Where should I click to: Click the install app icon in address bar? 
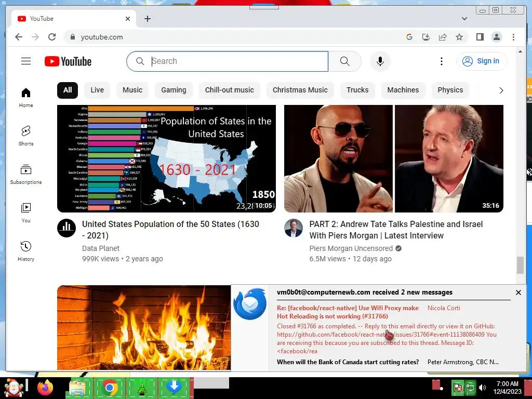pos(426,37)
